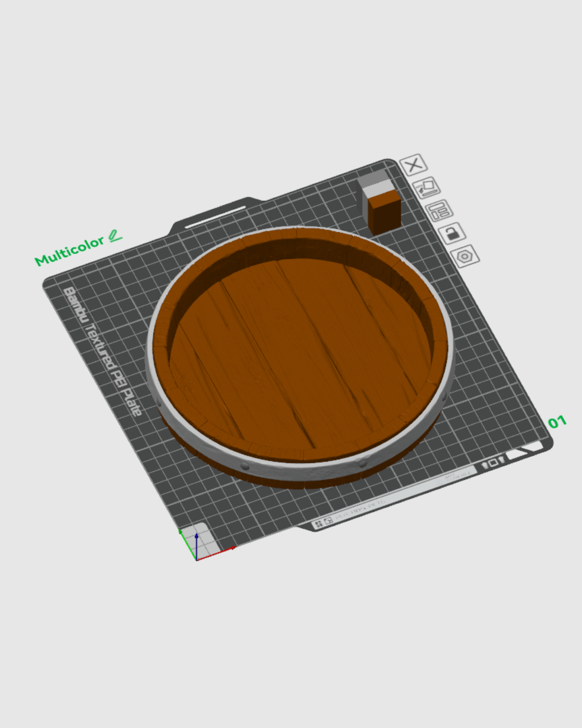Toggle the plate lock icon

pos(453,233)
